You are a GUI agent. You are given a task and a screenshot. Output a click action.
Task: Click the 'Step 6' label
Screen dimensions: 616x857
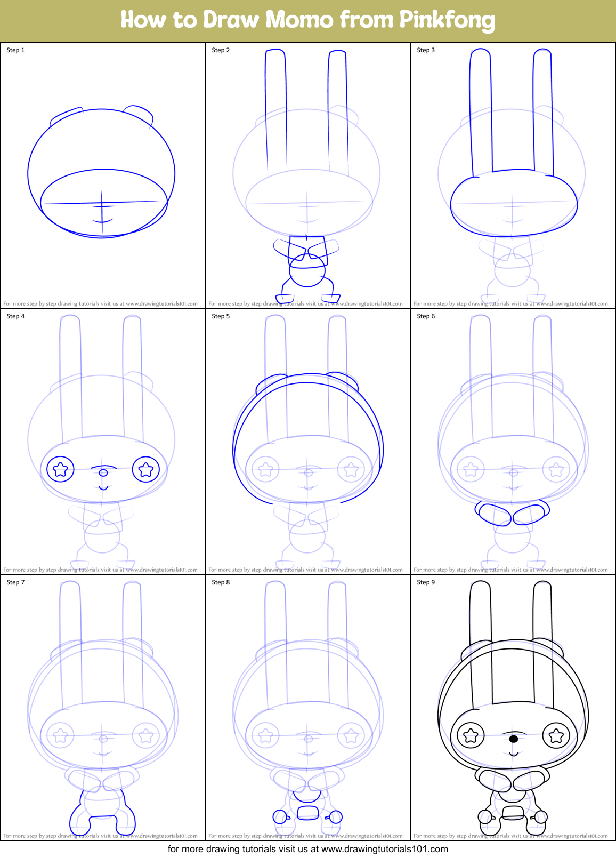(426, 316)
